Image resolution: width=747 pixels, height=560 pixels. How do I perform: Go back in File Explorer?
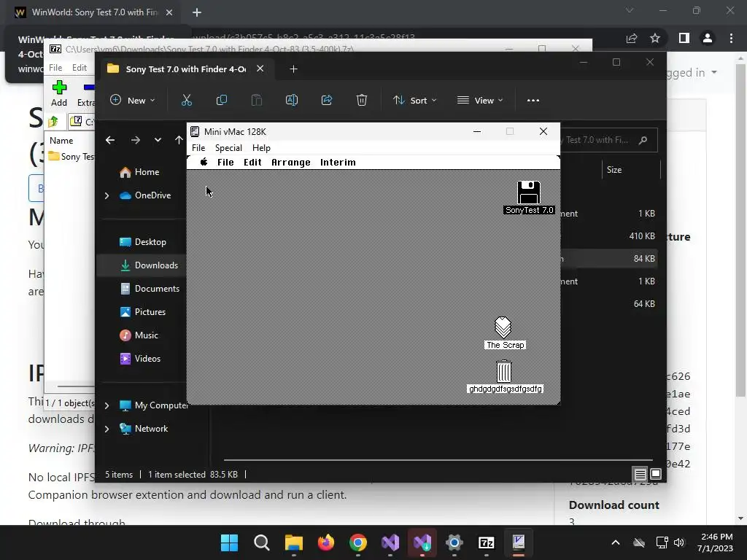[110, 140]
